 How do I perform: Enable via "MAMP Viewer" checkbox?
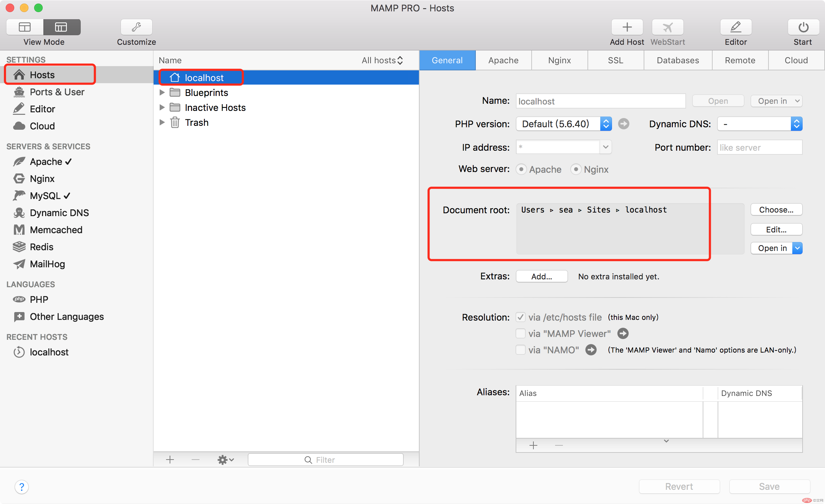tap(521, 333)
